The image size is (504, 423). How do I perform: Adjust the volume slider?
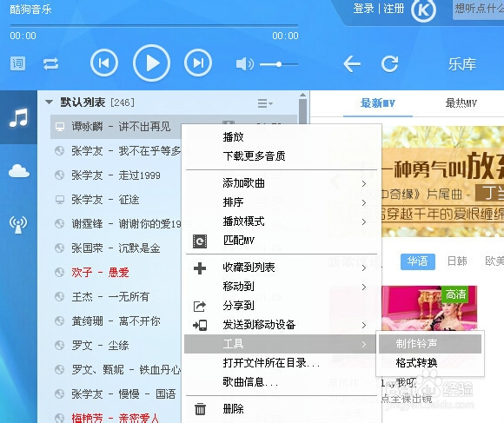[x=279, y=64]
